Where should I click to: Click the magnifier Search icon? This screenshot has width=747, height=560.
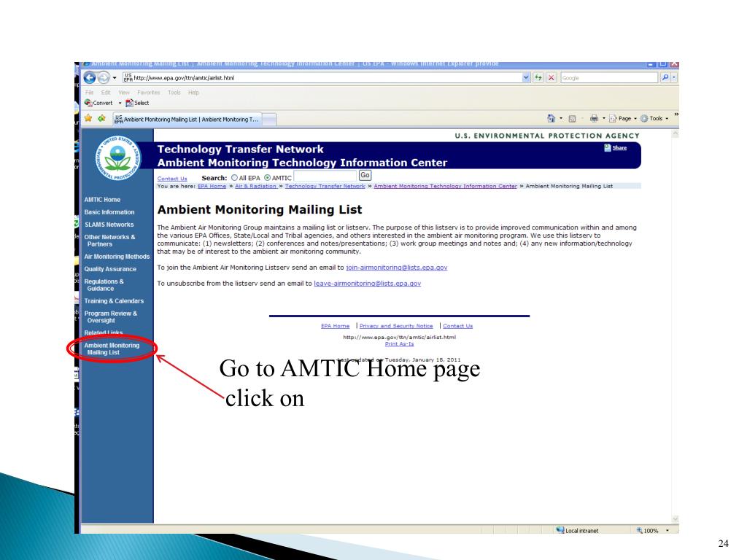coord(665,77)
